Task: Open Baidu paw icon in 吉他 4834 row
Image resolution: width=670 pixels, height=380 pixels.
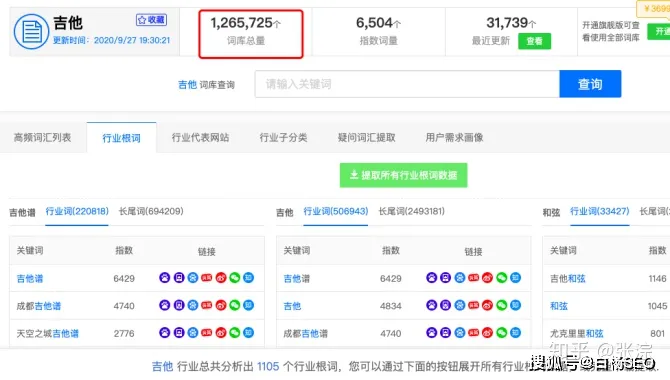Action: click(432, 305)
